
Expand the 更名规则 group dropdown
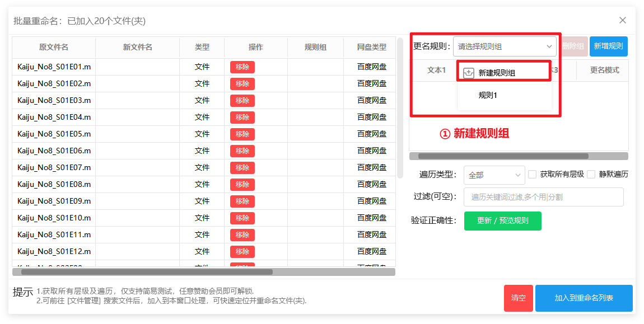[x=505, y=46]
